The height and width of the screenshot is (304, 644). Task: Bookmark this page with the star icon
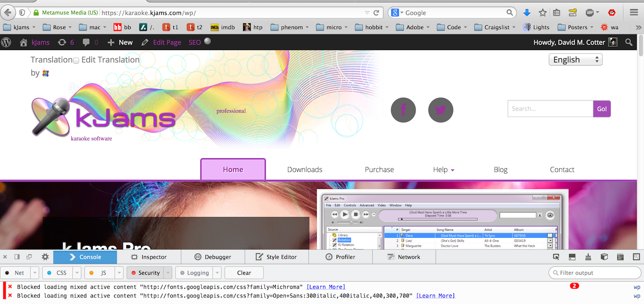click(x=543, y=13)
